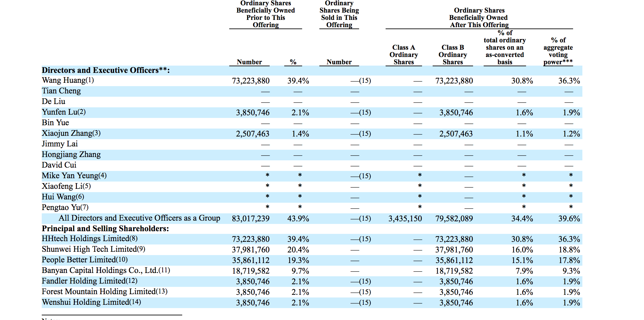Click Banyan Capital's 9.3% voting power

tap(571, 271)
